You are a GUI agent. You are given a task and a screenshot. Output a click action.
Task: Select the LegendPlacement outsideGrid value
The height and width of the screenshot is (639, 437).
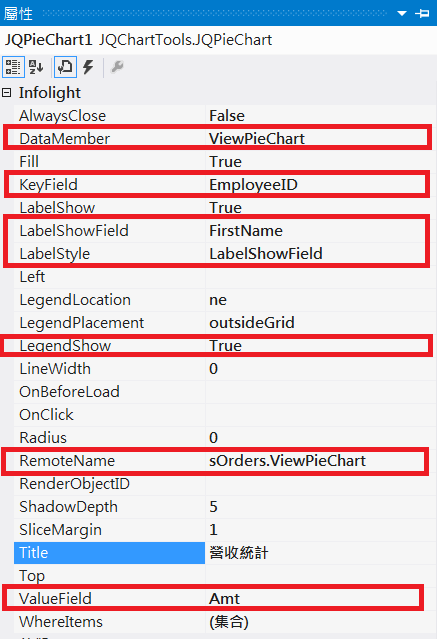[320, 323]
